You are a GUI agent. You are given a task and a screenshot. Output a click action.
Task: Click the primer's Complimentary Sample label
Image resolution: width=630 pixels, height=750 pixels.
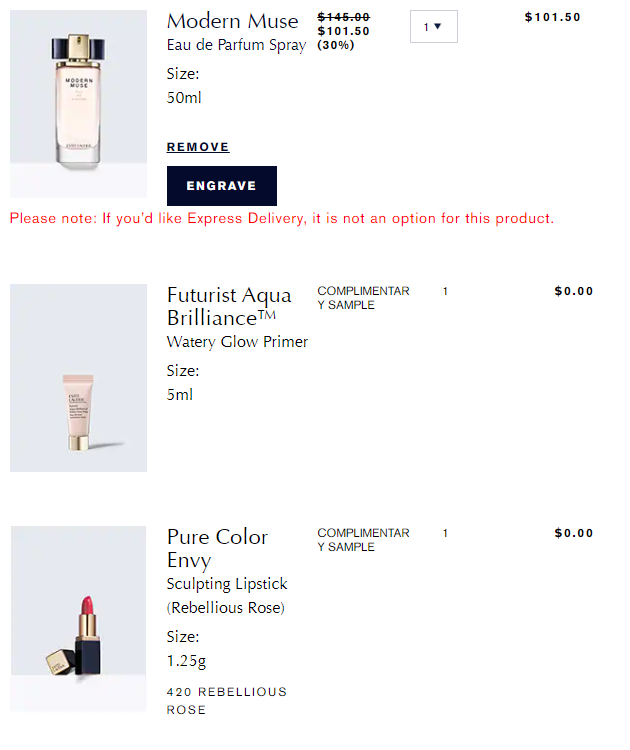pos(363,298)
